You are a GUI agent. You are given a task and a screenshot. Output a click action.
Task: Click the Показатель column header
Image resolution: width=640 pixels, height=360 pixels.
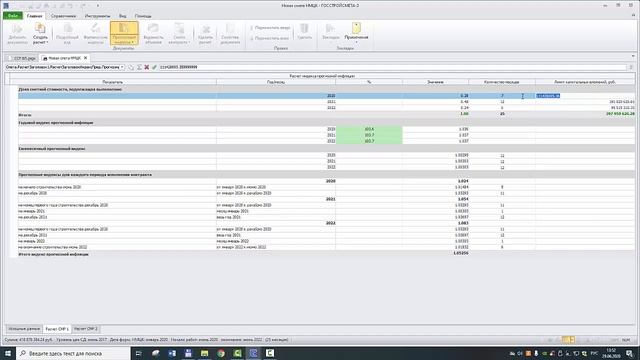[113, 82]
